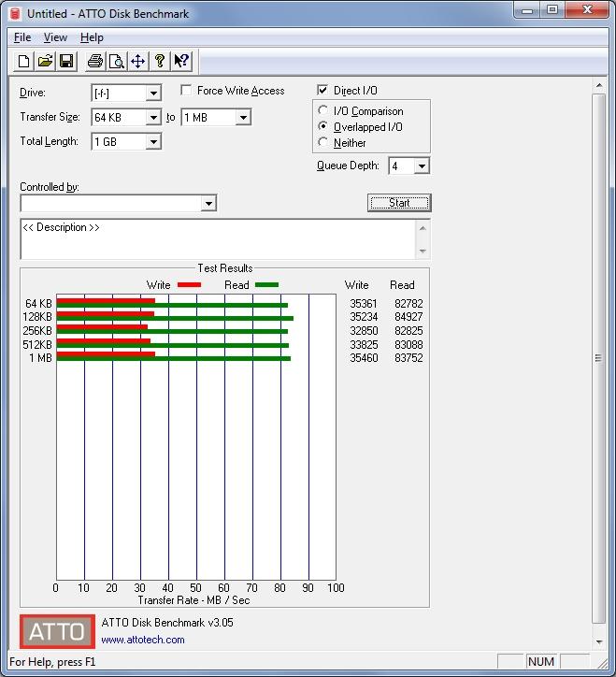The image size is (616, 677).
Task: Click the main window scrollbar down arrow
Action: [599, 642]
